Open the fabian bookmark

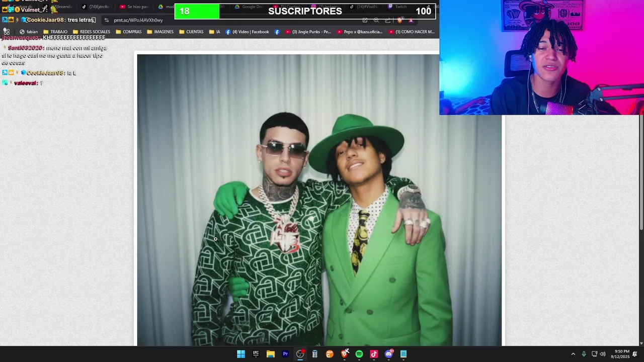click(x=29, y=32)
